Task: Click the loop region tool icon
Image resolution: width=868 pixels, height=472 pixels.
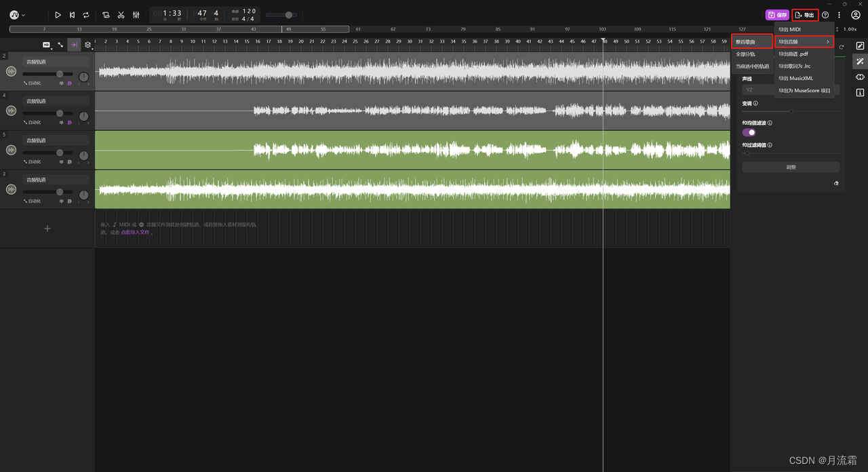Action: point(106,15)
